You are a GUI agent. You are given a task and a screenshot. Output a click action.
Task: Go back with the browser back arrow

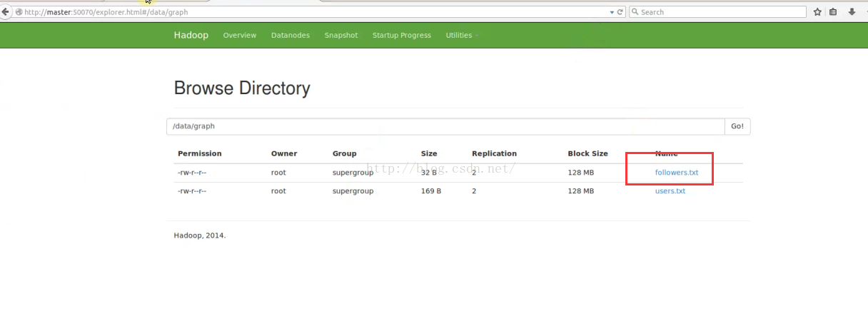[x=5, y=11]
